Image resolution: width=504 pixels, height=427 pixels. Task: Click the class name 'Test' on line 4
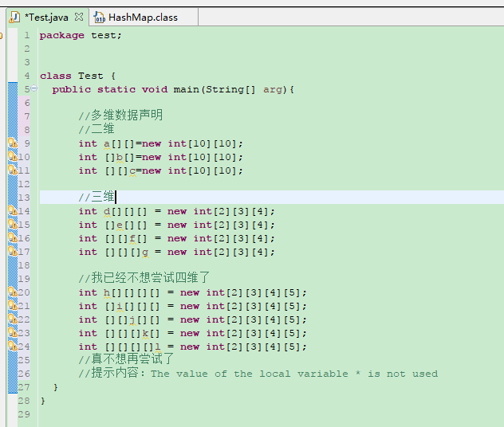click(91, 76)
